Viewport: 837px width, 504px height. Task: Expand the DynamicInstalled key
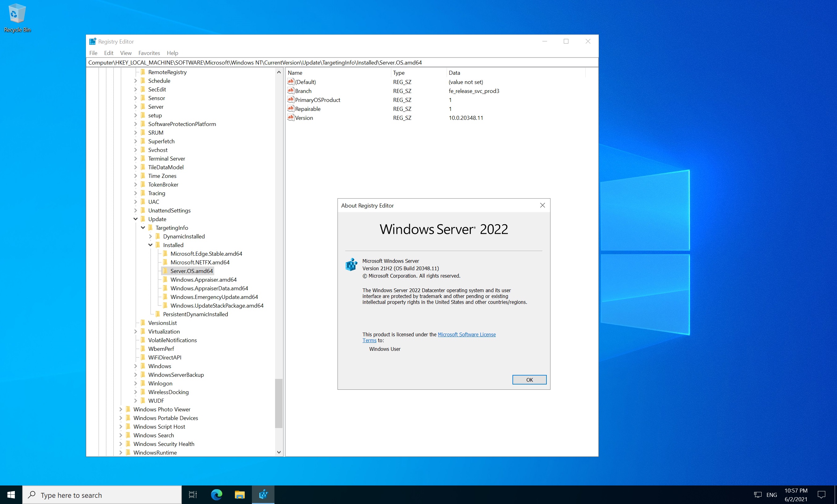click(x=151, y=237)
